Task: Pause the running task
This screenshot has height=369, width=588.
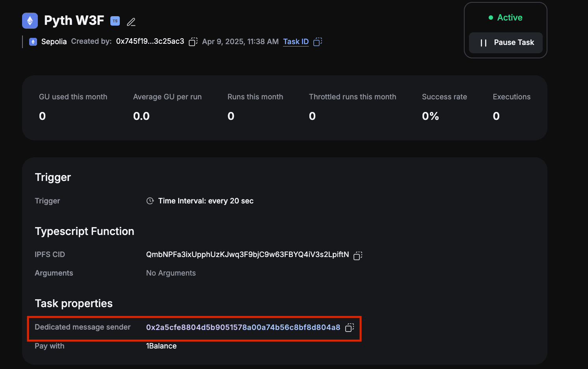Action: point(506,43)
